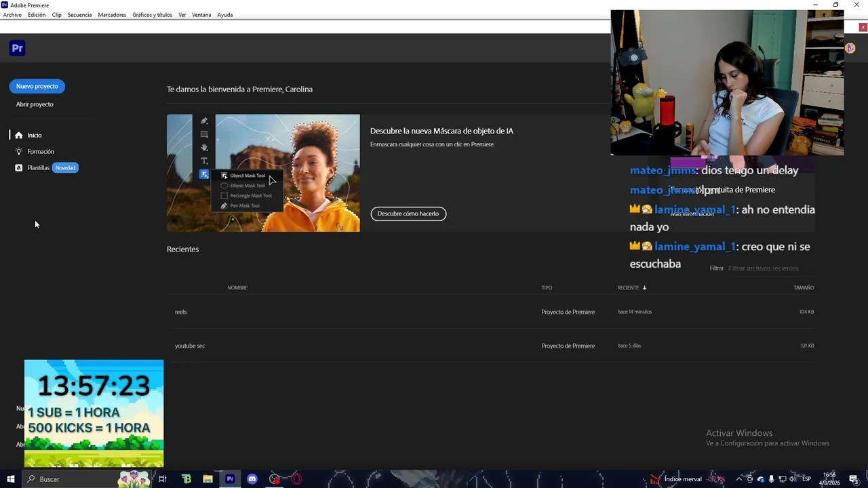This screenshot has height=488, width=868.
Task: Open the Object Mask promo thumbnail
Action: [x=263, y=173]
